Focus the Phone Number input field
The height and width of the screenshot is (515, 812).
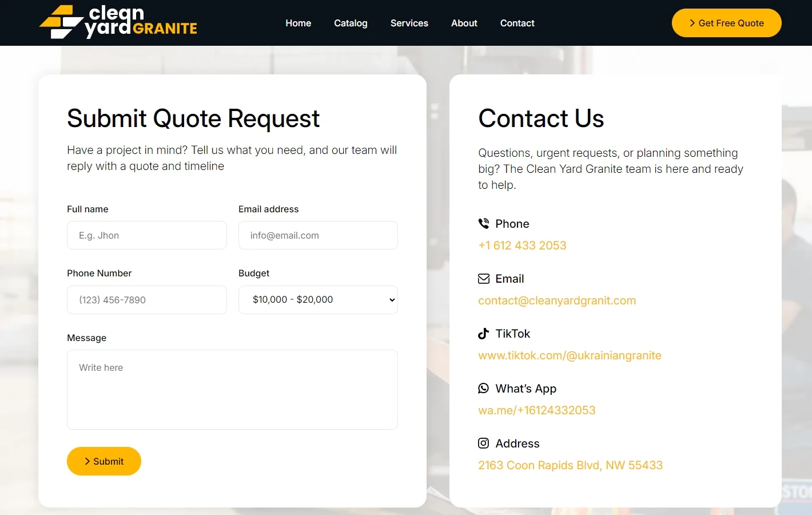[147, 300]
